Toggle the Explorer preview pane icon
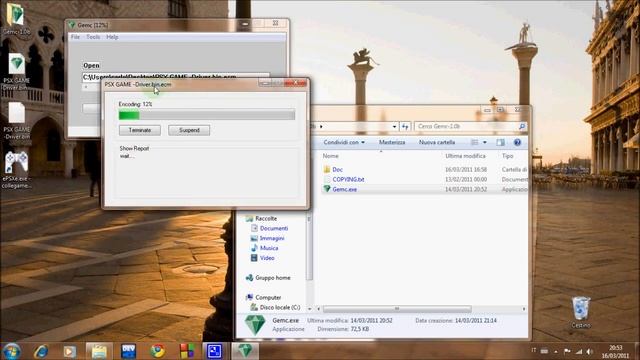Image resolution: width=640 pixels, height=360 pixels. pos(500,142)
